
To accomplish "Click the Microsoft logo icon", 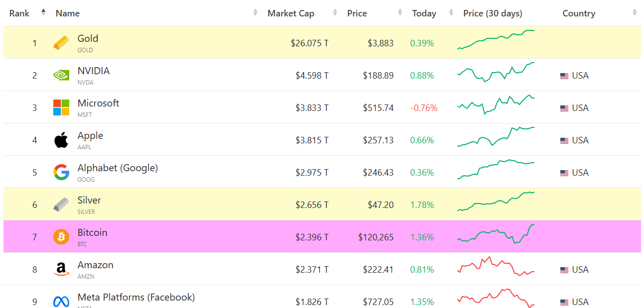I will pos(61,107).
